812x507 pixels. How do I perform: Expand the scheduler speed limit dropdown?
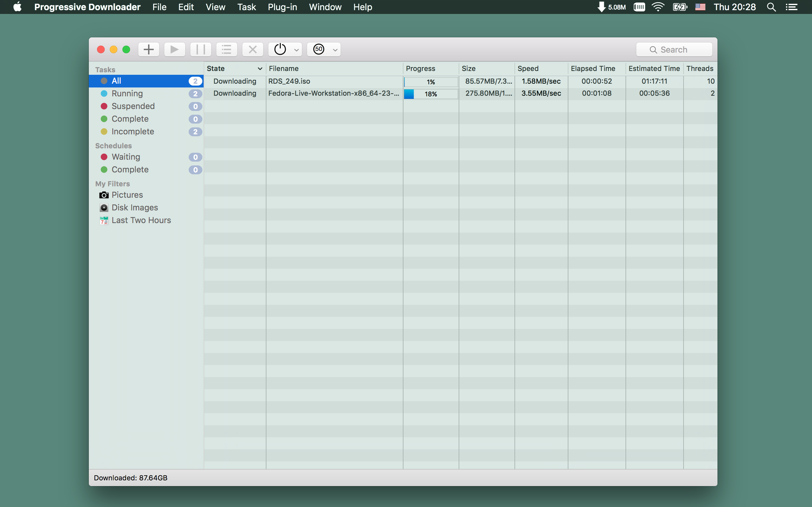tap(333, 49)
